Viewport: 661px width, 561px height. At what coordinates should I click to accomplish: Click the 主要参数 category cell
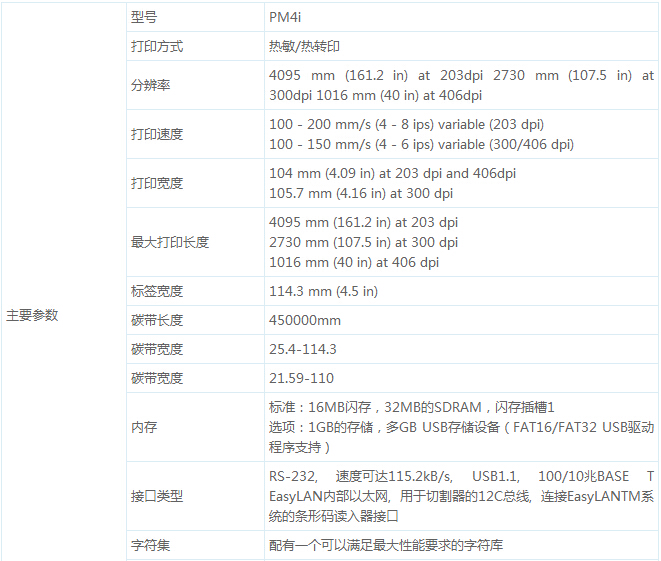tap(33, 315)
